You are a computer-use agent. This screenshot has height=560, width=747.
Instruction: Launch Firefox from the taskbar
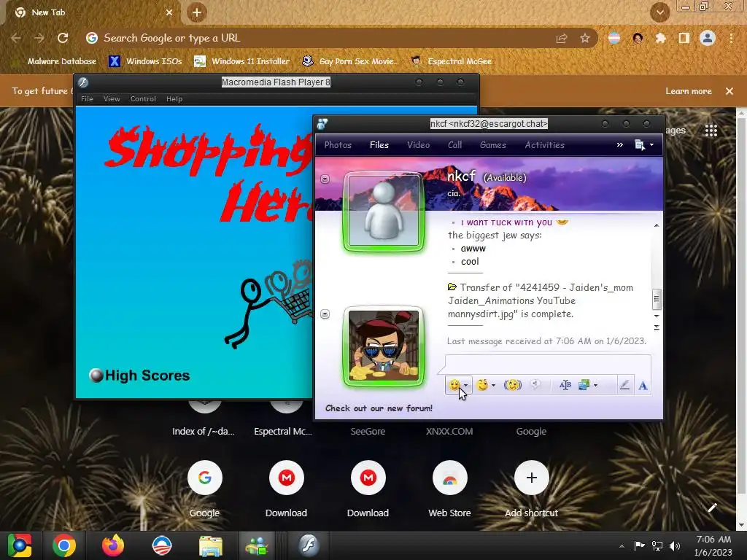(x=113, y=545)
